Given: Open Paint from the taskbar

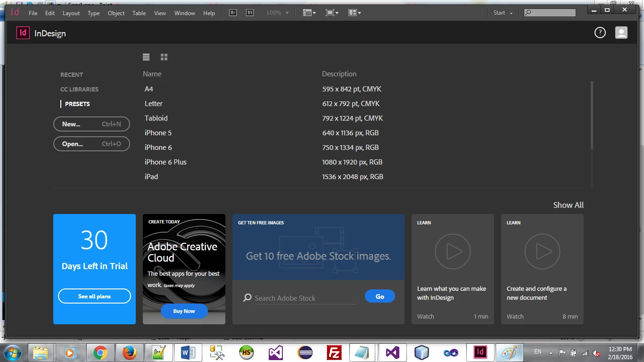Looking at the screenshot, I should (509, 353).
